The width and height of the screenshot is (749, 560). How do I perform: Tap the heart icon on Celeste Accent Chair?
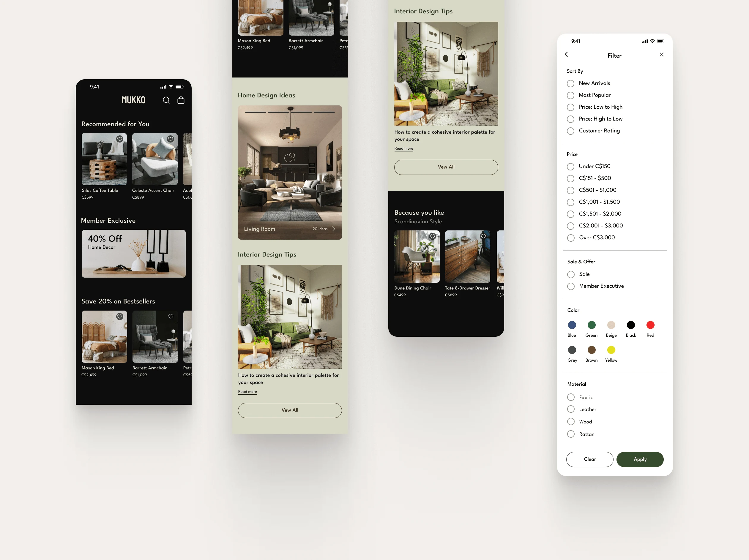[x=170, y=140]
